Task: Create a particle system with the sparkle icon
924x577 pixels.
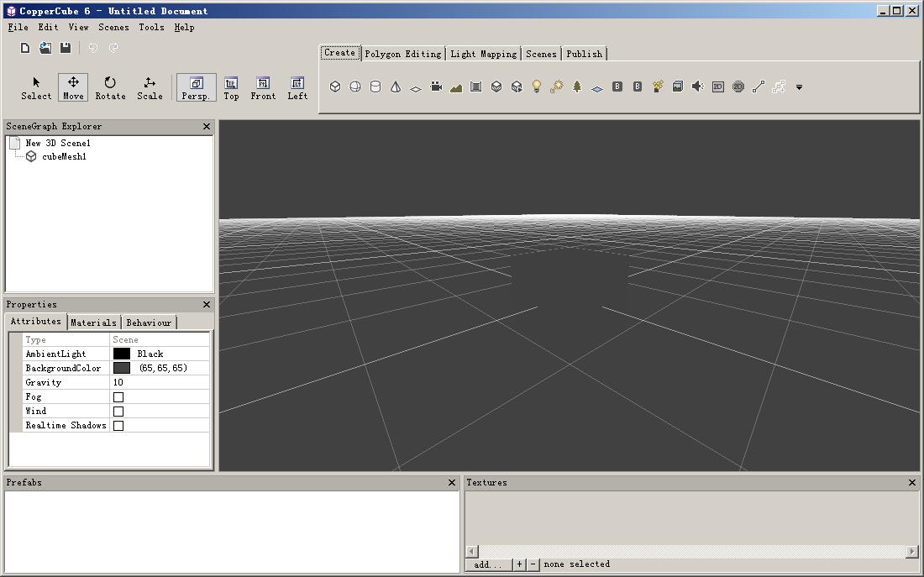Action: click(557, 87)
